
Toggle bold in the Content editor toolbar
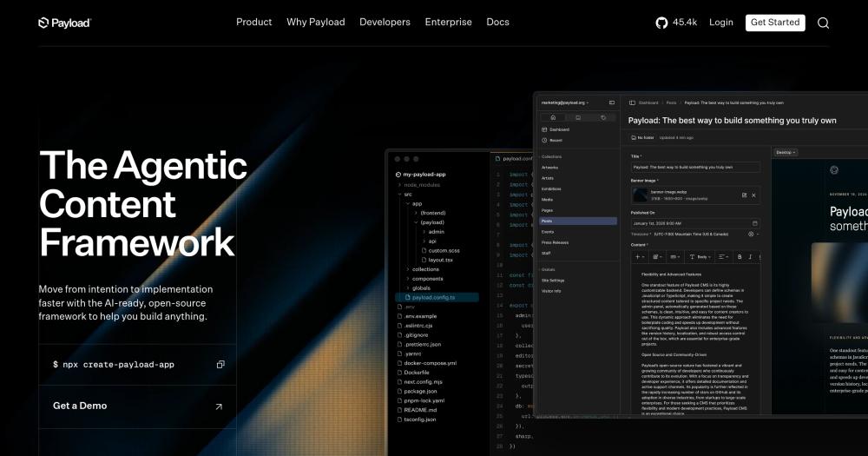tap(740, 256)
